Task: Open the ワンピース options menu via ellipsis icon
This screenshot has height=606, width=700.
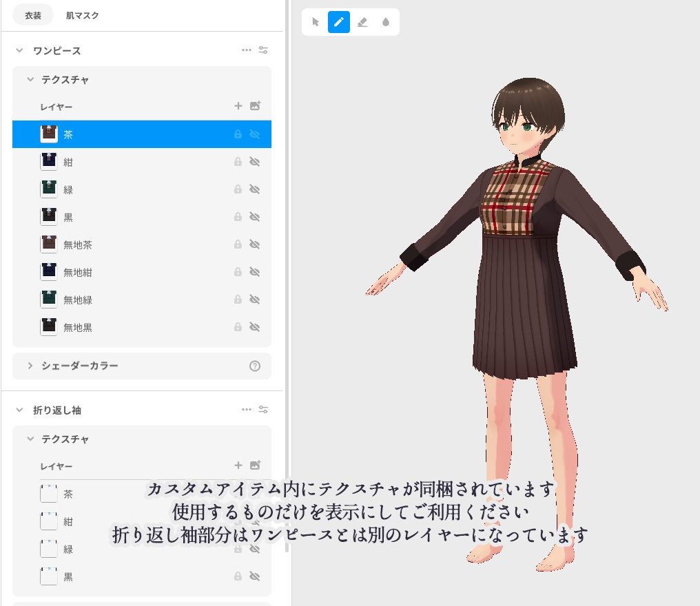Action: 247,50
